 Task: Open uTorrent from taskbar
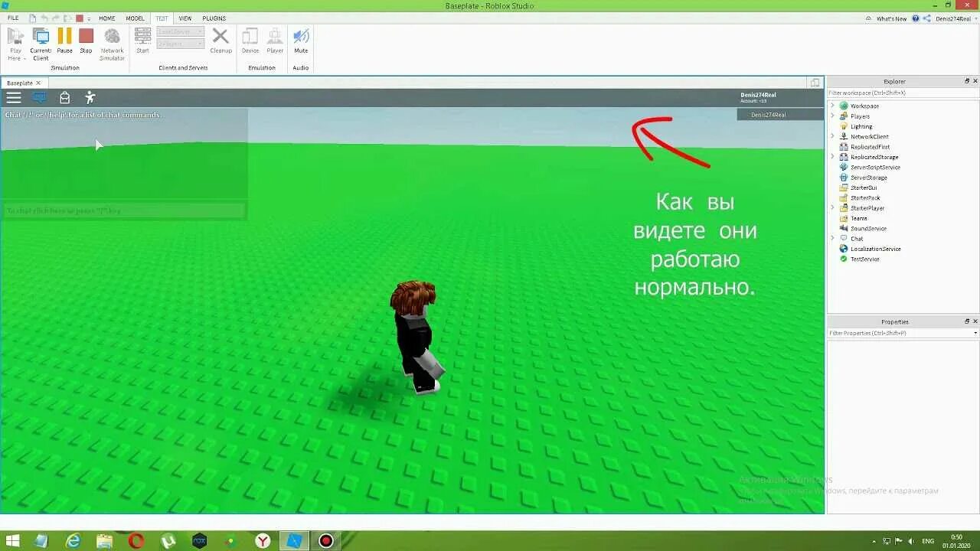point(168,541)
